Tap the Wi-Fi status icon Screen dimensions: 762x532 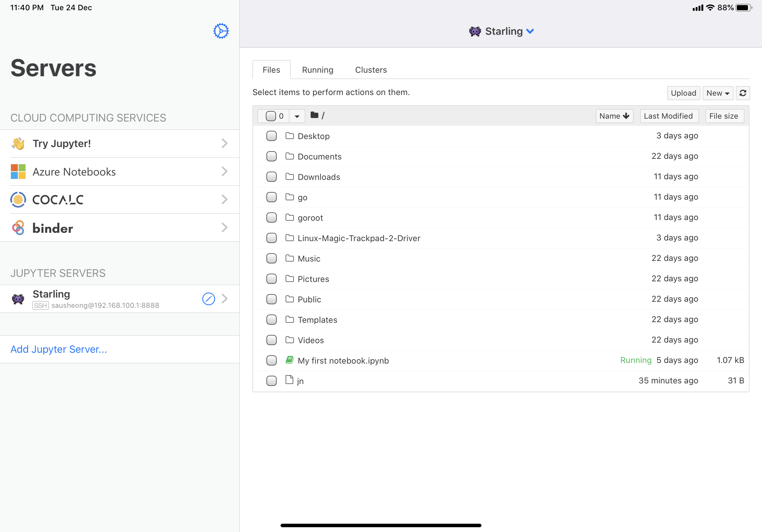pos(710,7)
